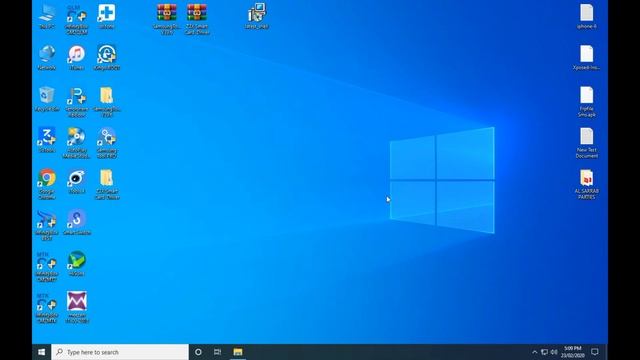Open the volume tray icon
Viewport: 640px width, 360px height.
point(554,352)
